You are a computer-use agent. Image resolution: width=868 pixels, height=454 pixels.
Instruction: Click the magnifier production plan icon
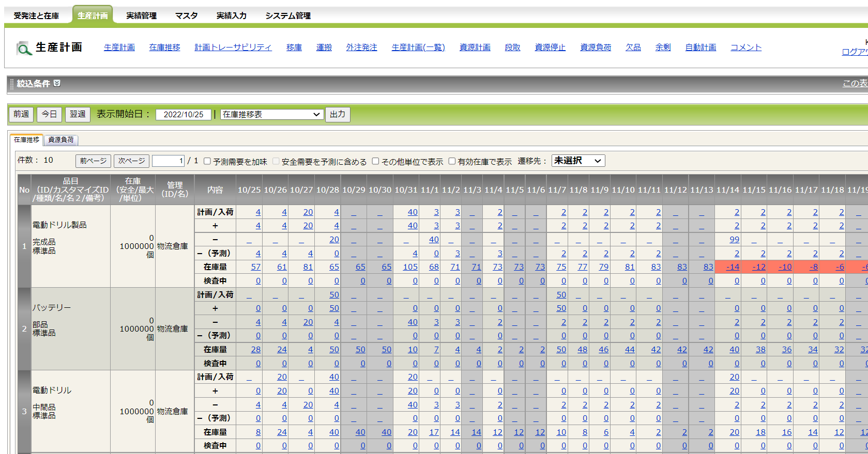(x=24, y=48)
